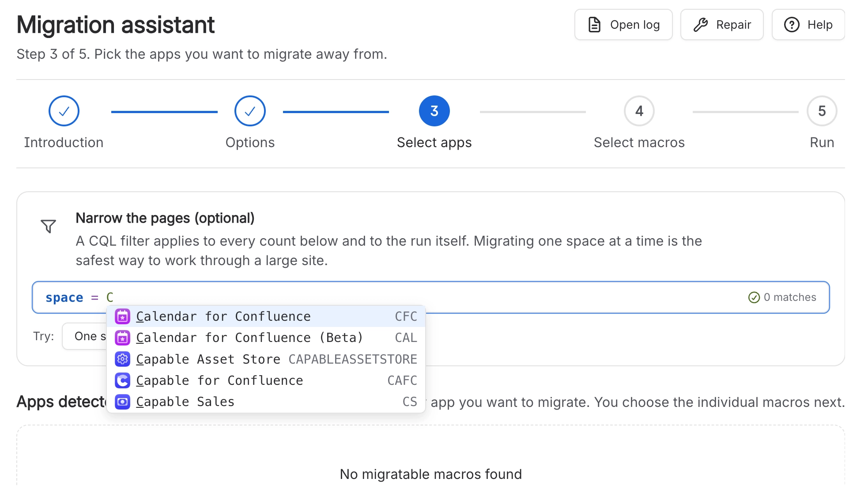Open the Help button

click(x=808, y=25)
